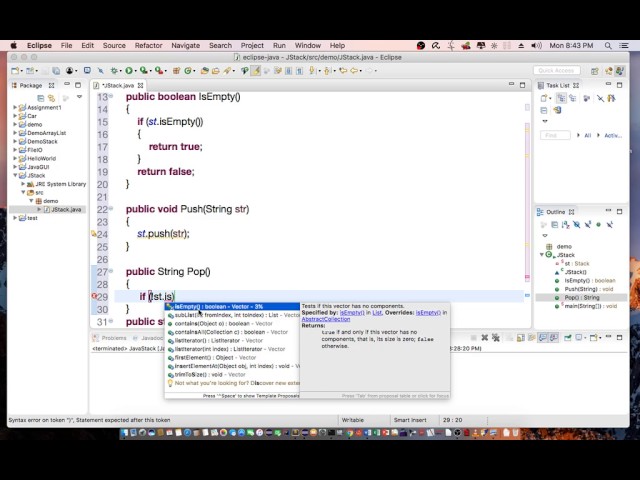Click the Open Perspective icon
The width and height of the screenshot is (640, 480).
(595, 71)
